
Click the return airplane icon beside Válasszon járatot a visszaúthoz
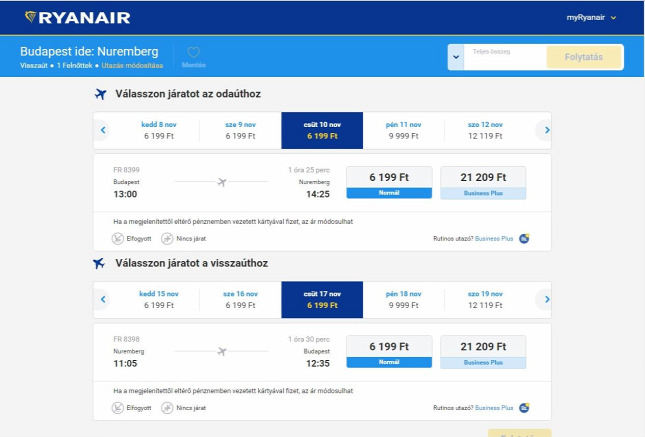coord(99,263)
